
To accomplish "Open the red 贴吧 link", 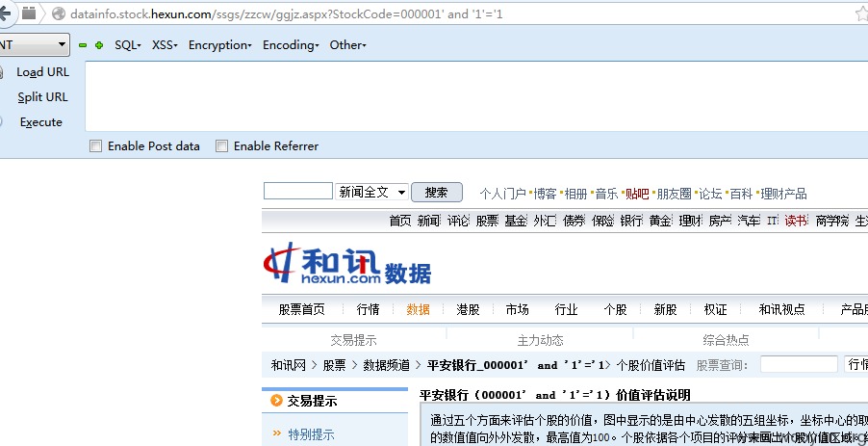I will [637, 194].
